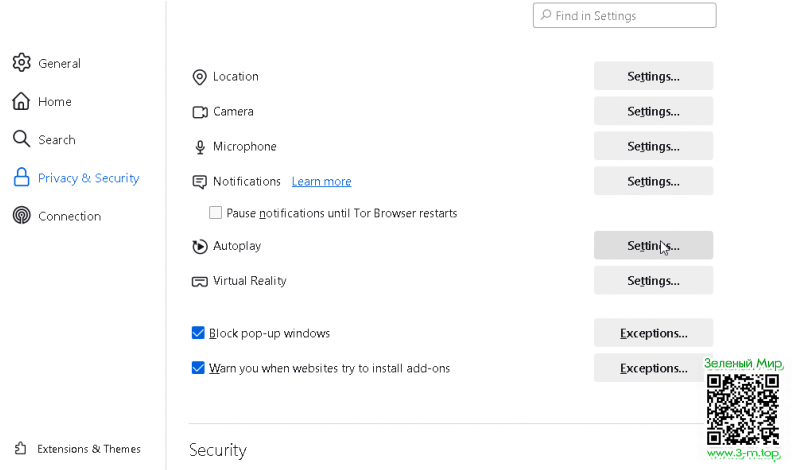Viewport: 800px width, 470px height.
Task: Open Exceptions for pop-up window blocking
Action: [653, 333]
